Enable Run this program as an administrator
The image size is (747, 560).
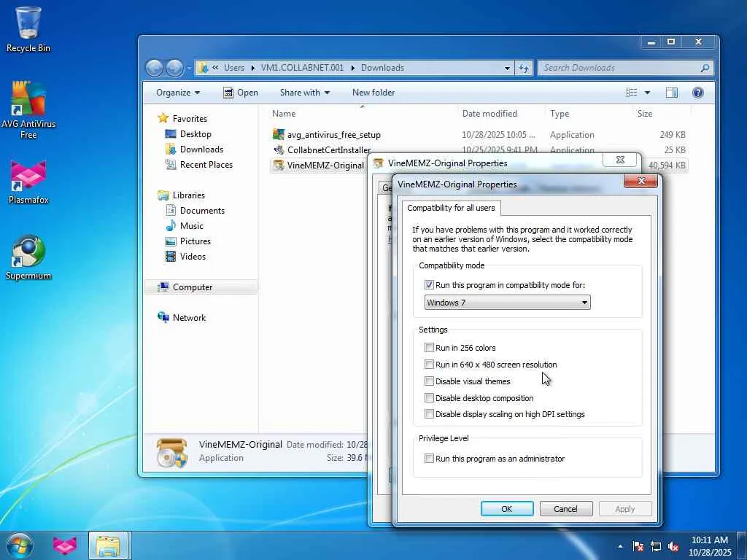429,458
